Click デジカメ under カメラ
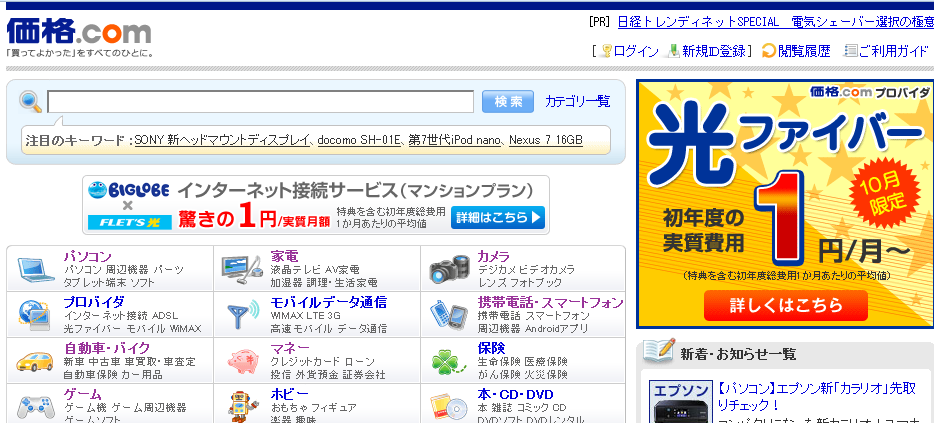This screenshot has width=934, height=423. click(495, 270)
